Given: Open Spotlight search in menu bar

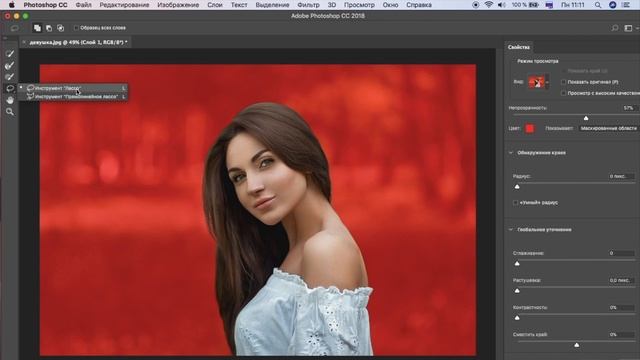Looking at the screenshot, I should 598,5.
